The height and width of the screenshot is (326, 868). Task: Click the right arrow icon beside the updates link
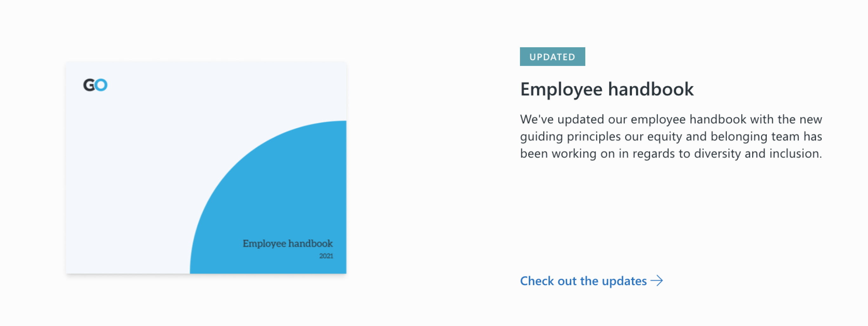pyautogui.click(x=656, y=281)
